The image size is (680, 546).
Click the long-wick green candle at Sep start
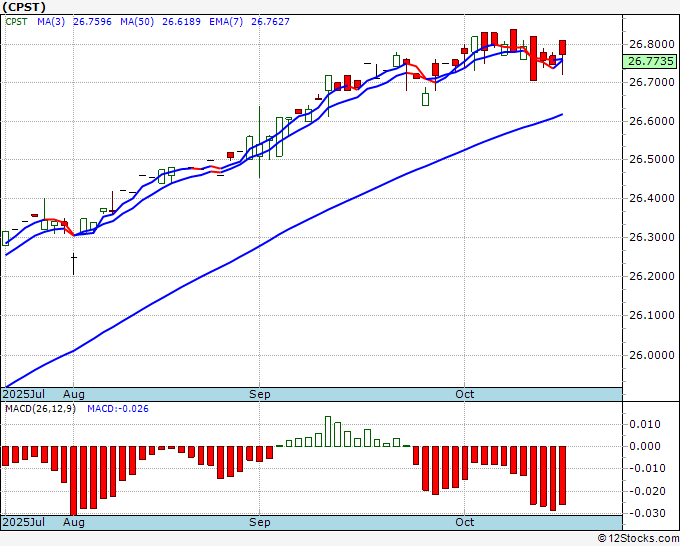coord(259,142)
